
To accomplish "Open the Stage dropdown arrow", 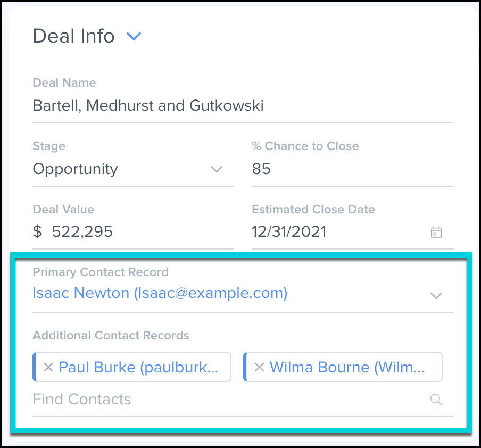I will [216, 169].
